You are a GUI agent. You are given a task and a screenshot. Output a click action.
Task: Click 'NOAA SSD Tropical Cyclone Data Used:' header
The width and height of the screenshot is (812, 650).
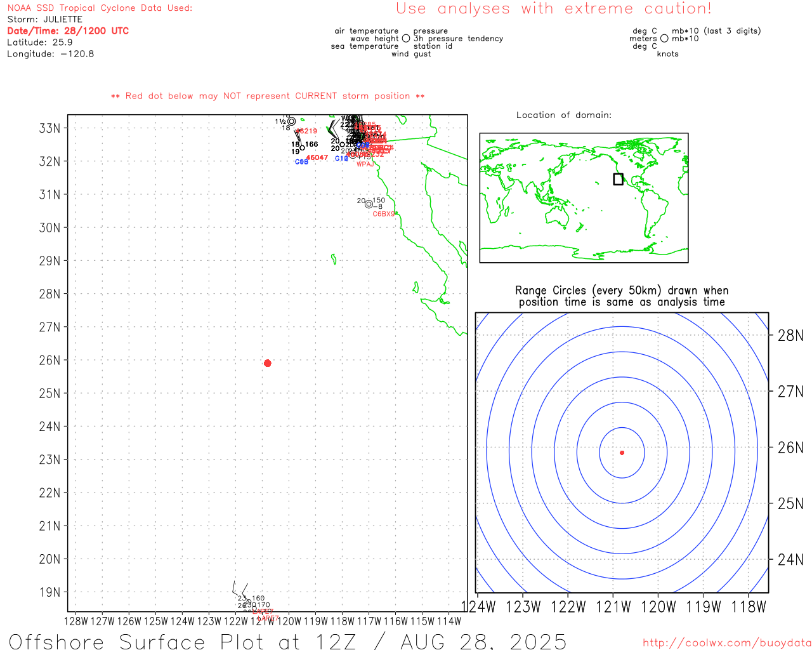[100, 8]
